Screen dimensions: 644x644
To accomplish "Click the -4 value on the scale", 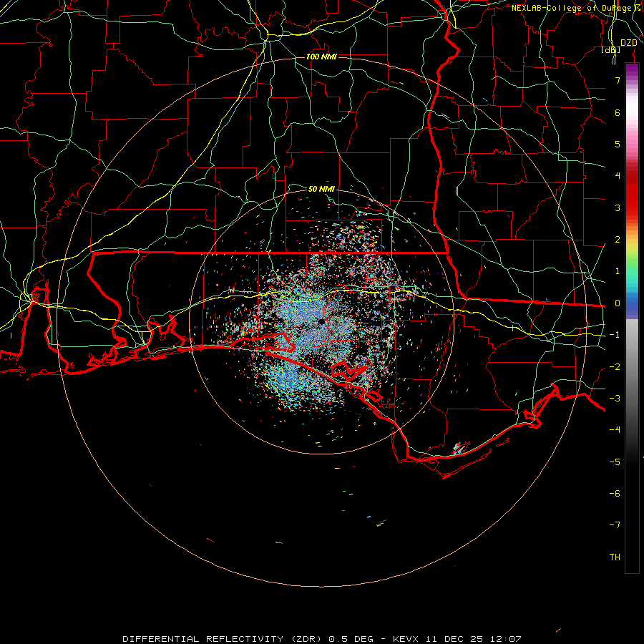I will coord(615,430).
